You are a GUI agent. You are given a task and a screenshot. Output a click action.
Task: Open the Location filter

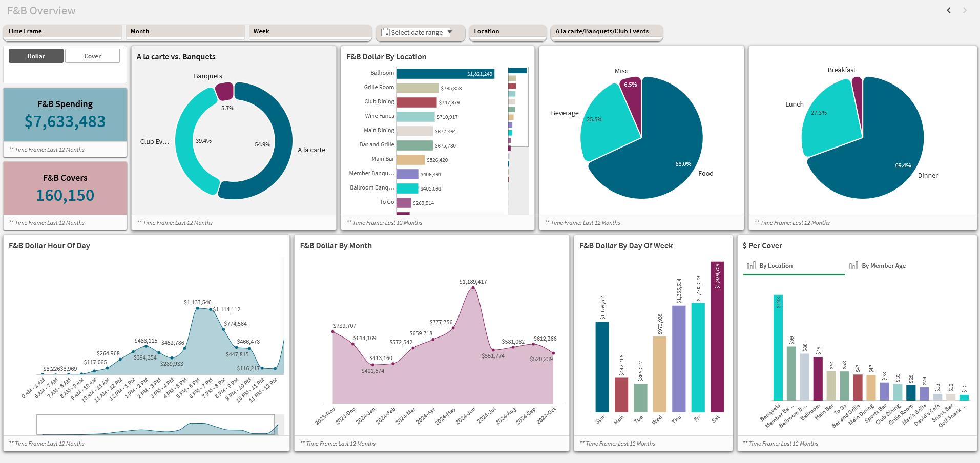[507, 31]
